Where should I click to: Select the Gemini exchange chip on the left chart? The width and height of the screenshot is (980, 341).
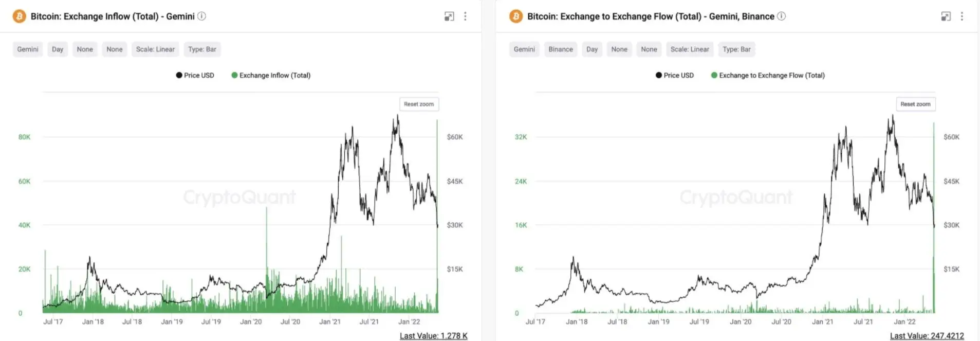pos(28,49)
